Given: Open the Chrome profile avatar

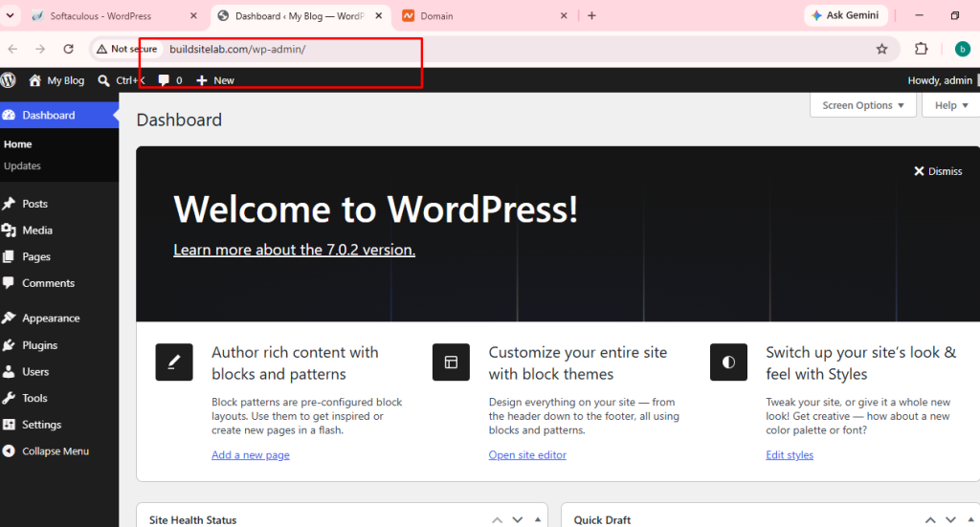Looking at the screenshot, I should (x=963, y=49).
